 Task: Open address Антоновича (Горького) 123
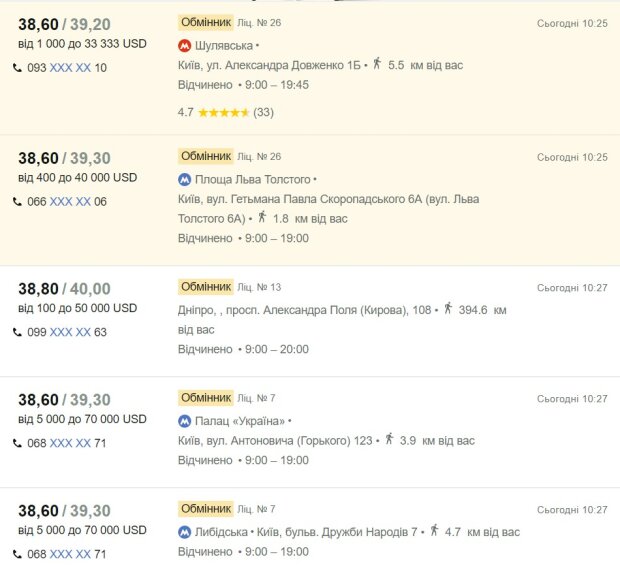tap(275, 441)
